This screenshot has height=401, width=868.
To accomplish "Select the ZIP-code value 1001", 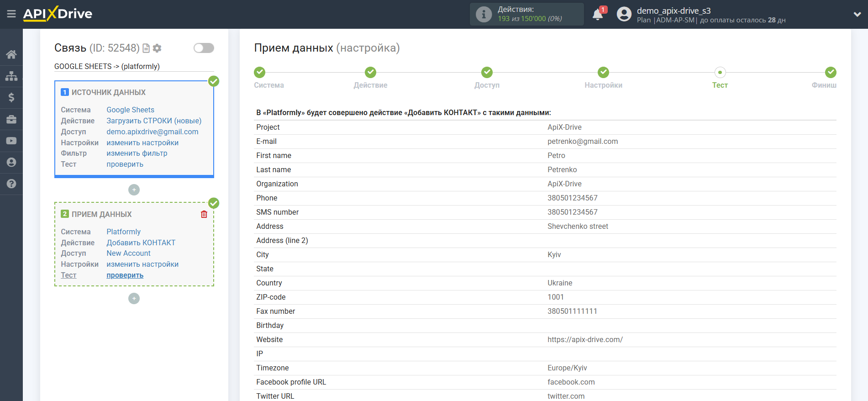I will 556,297.
